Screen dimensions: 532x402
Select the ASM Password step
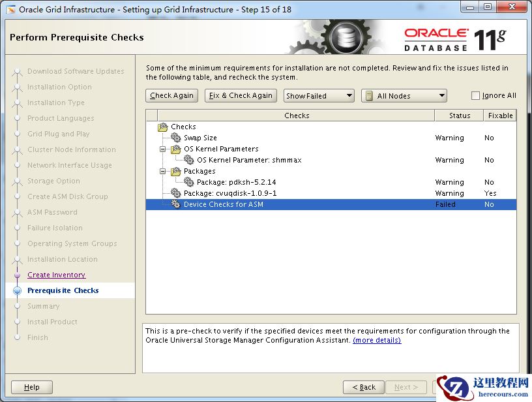tap(52, 212)
